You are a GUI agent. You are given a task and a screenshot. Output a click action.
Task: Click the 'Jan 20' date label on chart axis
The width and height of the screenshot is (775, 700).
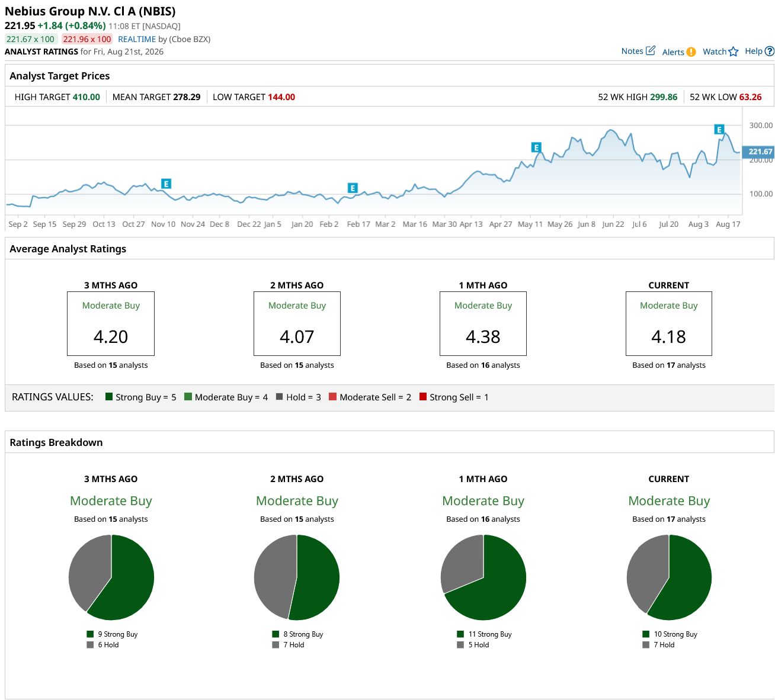tap(302, 224)
